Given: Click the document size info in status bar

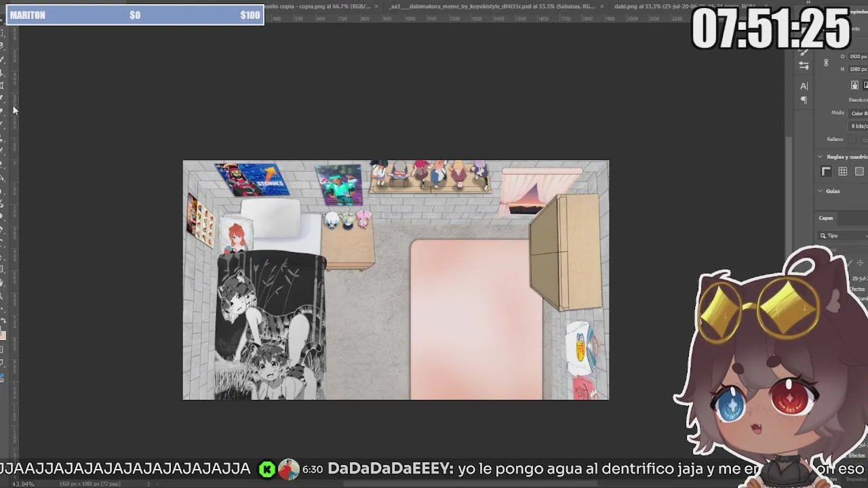Looking at the screenshot, I should click(x=90, y=484).
